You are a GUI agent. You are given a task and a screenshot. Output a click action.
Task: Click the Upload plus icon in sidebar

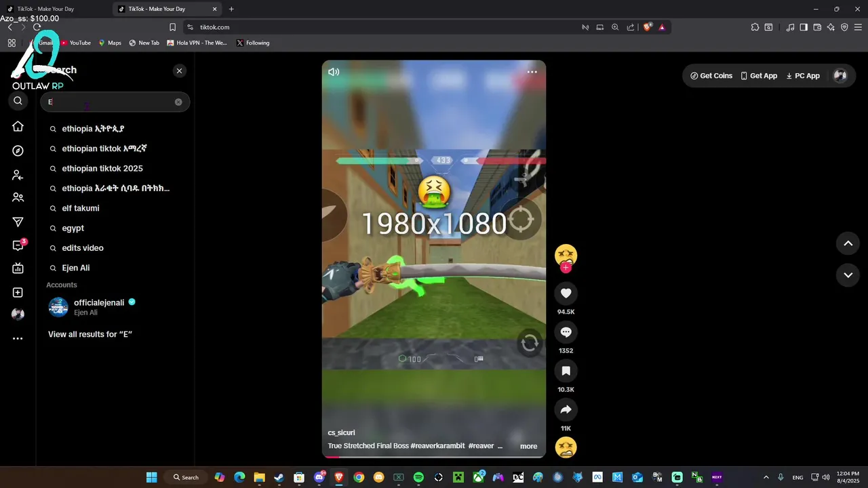[x=18, y=293]
